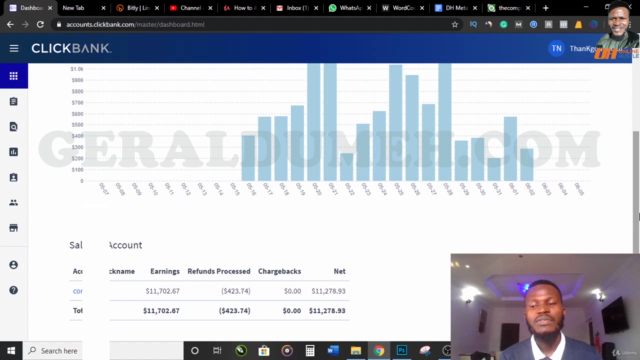Click the Earnings column header

[x=165, y=271]
